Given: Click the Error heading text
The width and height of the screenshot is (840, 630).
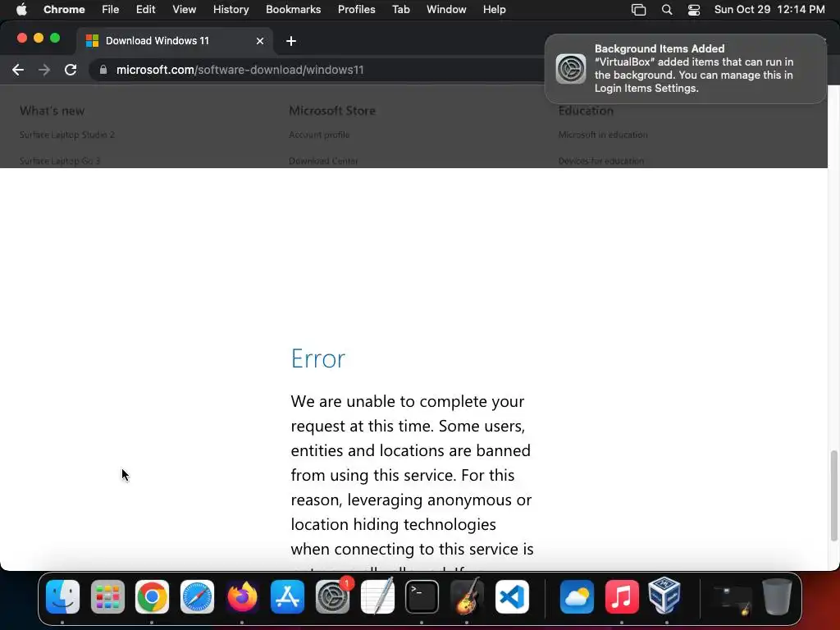Looking at the screenshot, I should [317, 358].
